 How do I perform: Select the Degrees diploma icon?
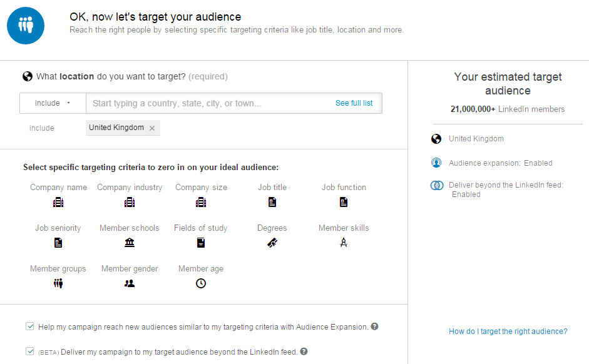tap(272, 243)
